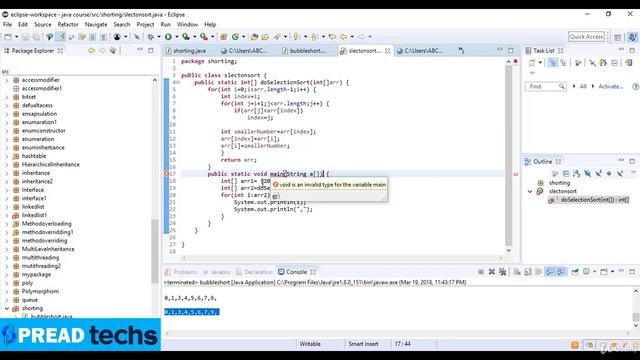Image resolution: width=640 pixels, height=360 pixels.
Task: Toggle Hide Static Members in Outline toolbar
Action: coord(598,174)
